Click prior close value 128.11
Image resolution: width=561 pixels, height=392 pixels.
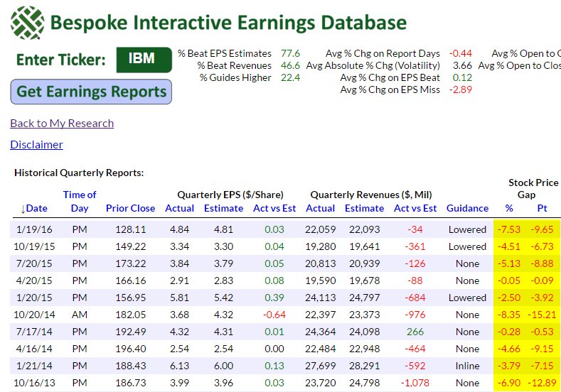click(x=130, y=229)
